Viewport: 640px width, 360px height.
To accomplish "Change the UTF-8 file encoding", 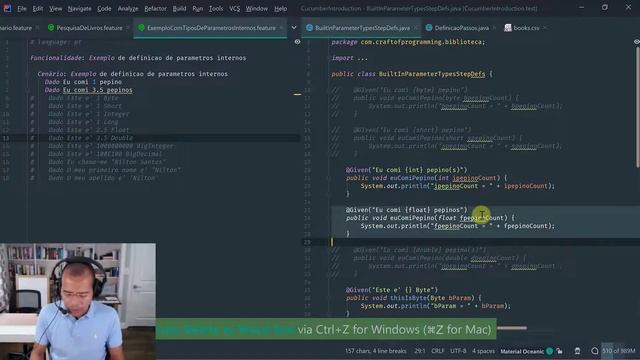I will point(458,351).
